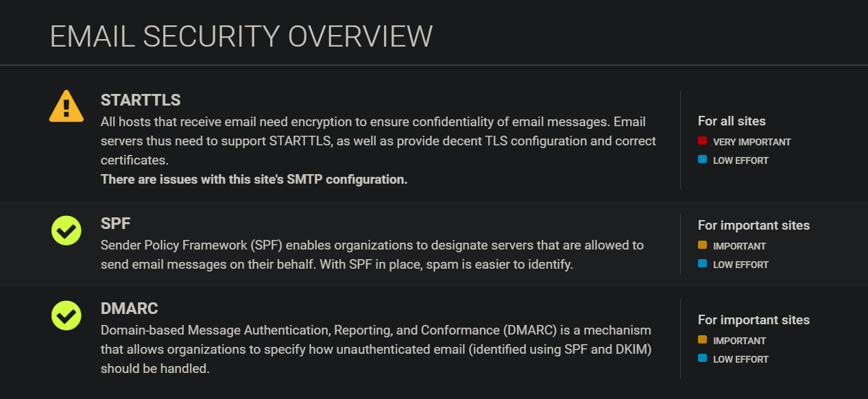The width and height of the screenshot is (868, 399).
Task: Select the blue LOW EFFORT square under STARTTLS
Action: point(703,159)
